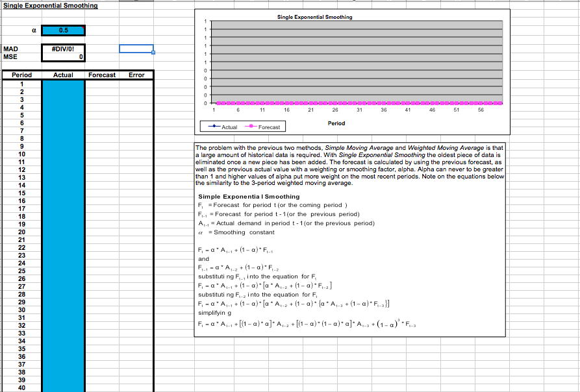580x392 pixels.
Task: Select the alpha input cell containing 0.5
Action: [63, 30]
